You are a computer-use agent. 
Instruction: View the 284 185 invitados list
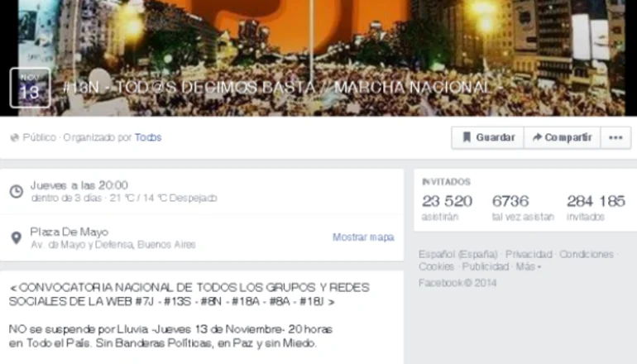coord(596,207)
